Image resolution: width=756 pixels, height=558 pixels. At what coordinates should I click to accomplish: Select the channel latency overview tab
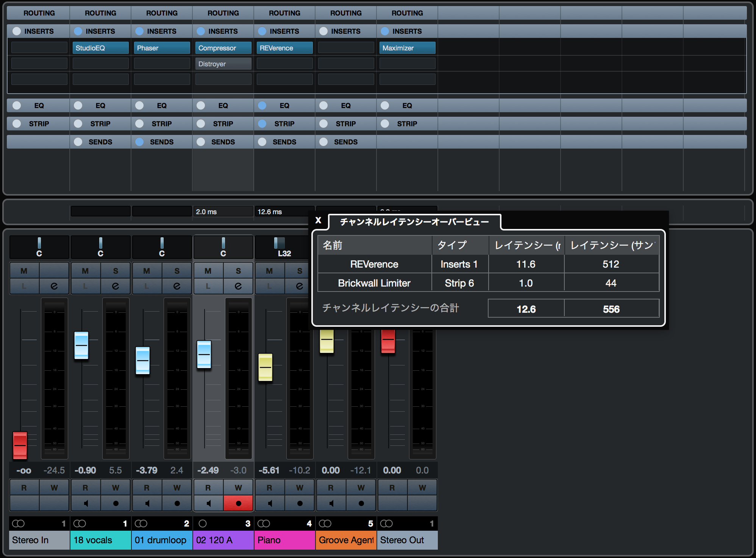pyautogui.click(x=414, y=222)
